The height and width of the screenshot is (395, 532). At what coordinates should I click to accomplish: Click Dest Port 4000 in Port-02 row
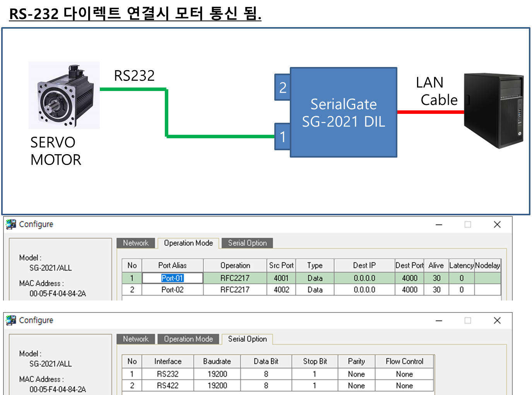point(410,290)
